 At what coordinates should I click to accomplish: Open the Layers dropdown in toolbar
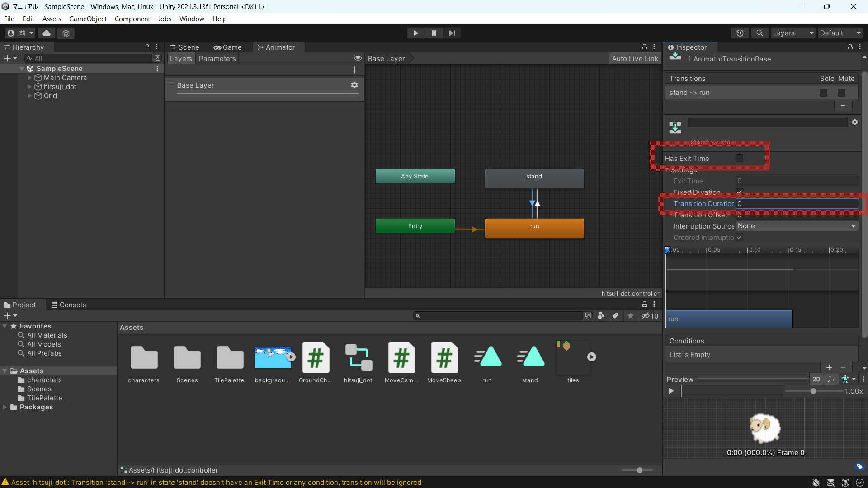793,33
